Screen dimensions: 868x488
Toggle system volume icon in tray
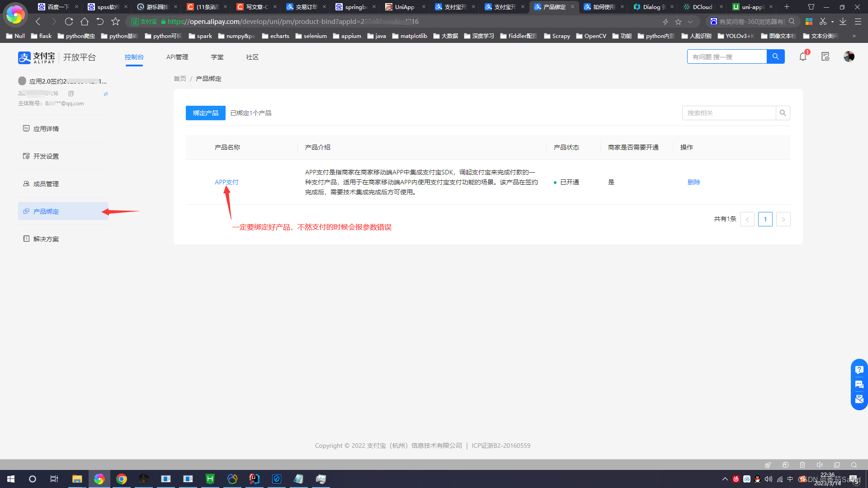[769, 479]
